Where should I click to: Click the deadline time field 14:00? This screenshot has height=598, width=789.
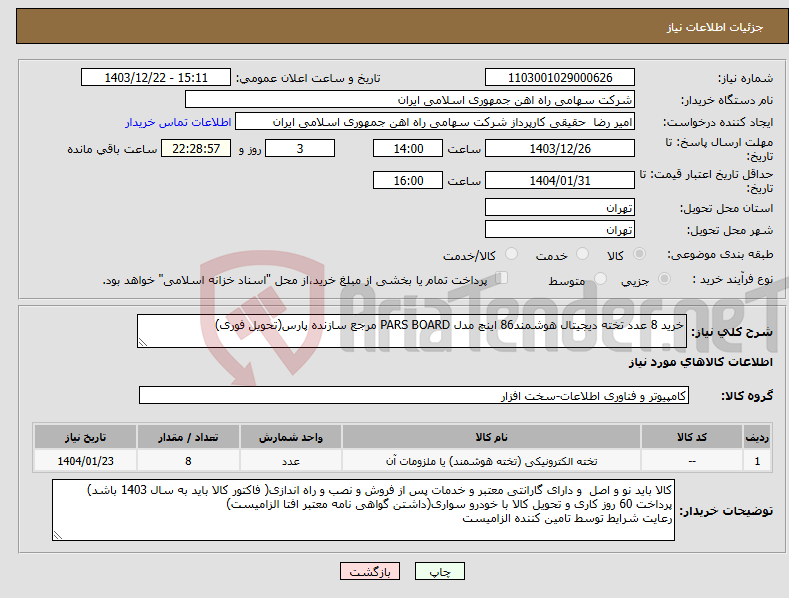point(408,148)
